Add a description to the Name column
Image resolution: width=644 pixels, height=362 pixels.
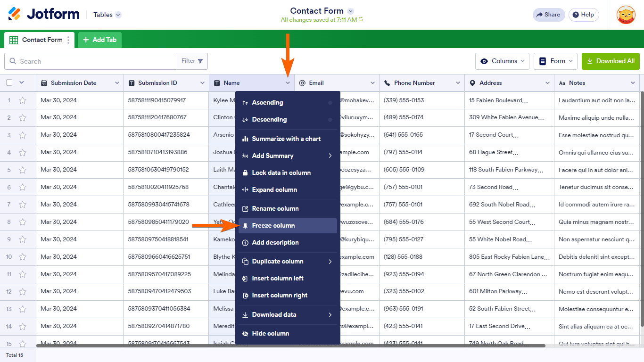point(276,242)
